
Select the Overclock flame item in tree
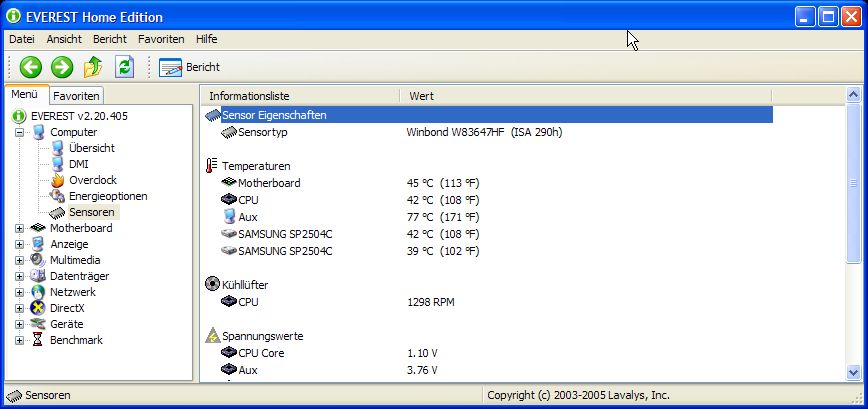click(x=92, y=180)
